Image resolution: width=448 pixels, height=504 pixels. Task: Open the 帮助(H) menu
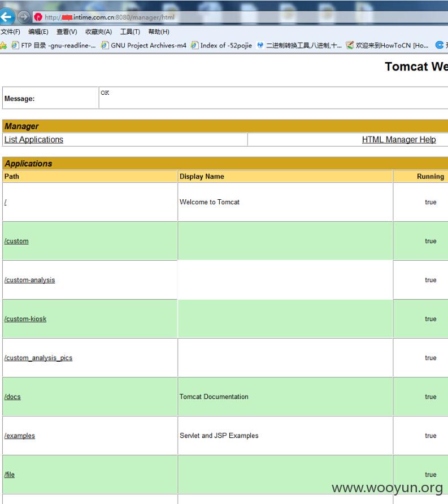point(159,32)
